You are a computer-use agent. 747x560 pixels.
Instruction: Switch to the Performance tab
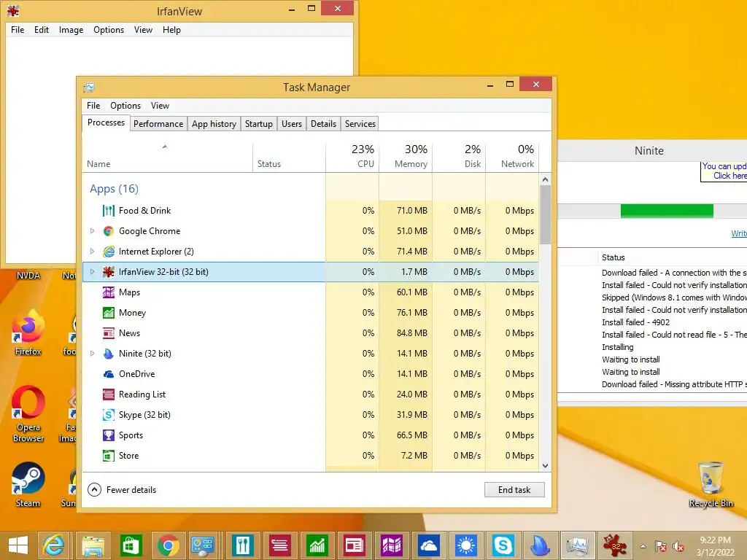(158, 124)
